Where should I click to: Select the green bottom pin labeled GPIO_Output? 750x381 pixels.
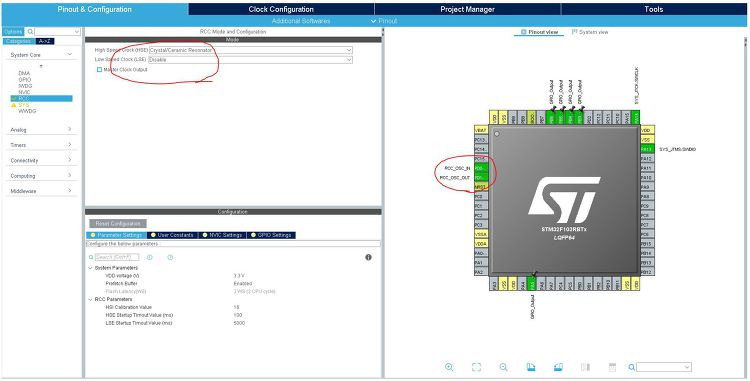532,283
